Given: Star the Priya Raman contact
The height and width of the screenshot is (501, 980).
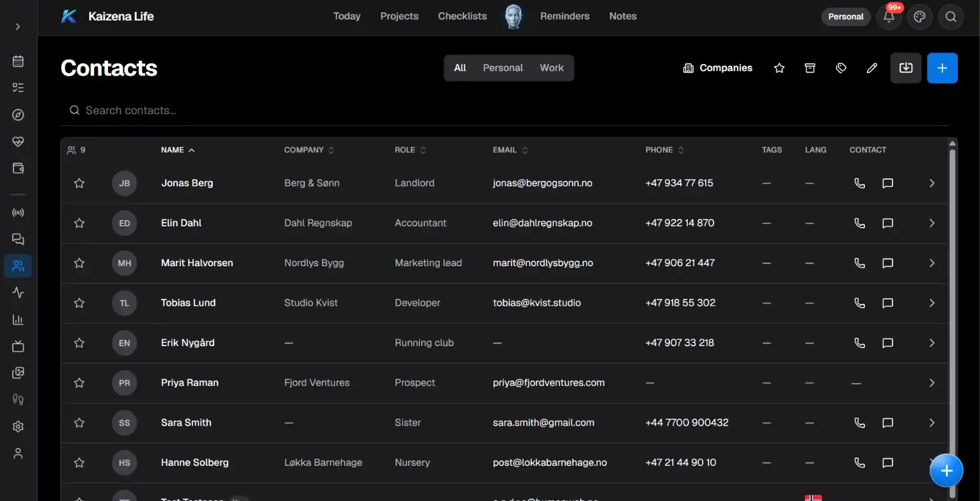Looking at the screenshot, I should tap(79, 383).
